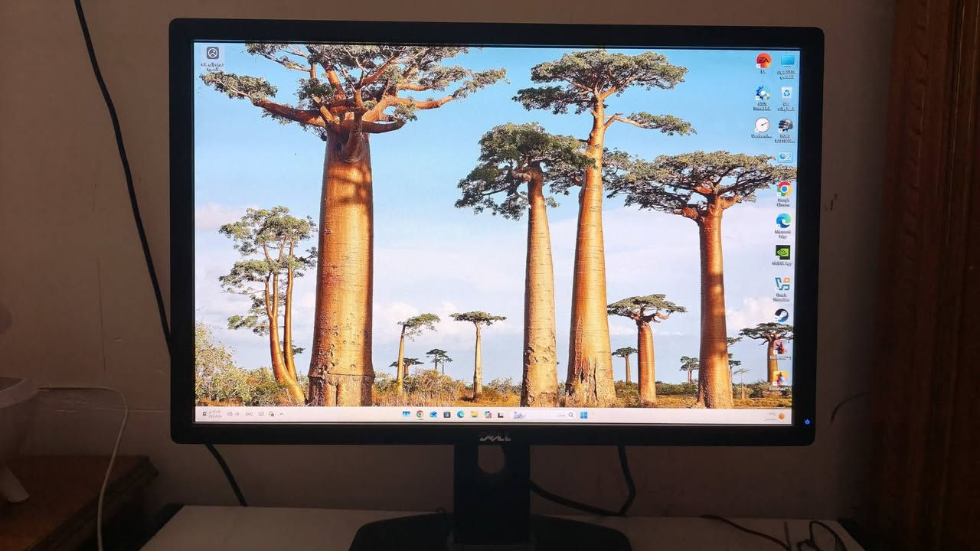Open the Recycle Bin on desktop

click(x=786, y=93)
